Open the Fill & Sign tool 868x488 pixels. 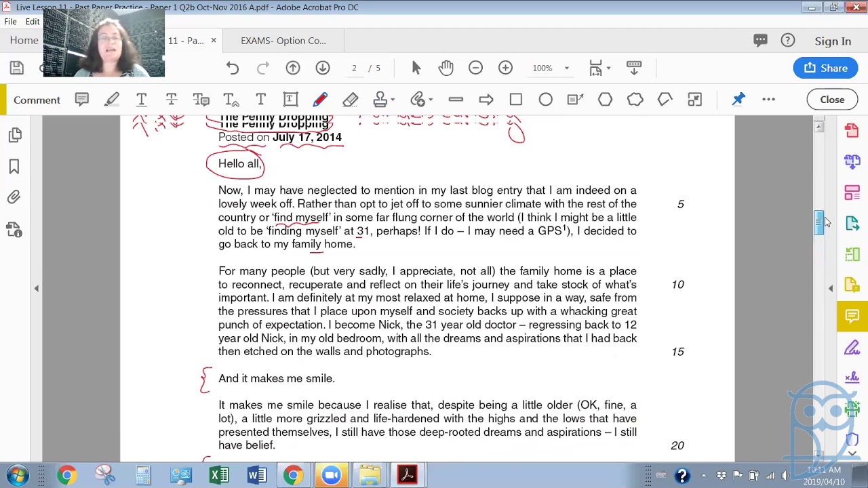click(852, 348)
